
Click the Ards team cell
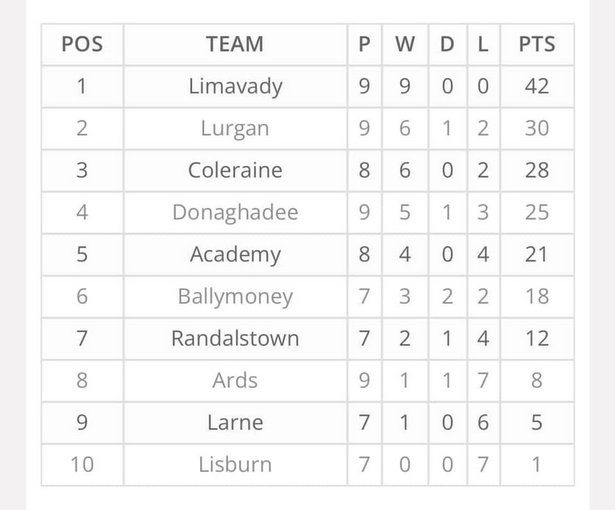pyautogui.click(x=235, y=380)
